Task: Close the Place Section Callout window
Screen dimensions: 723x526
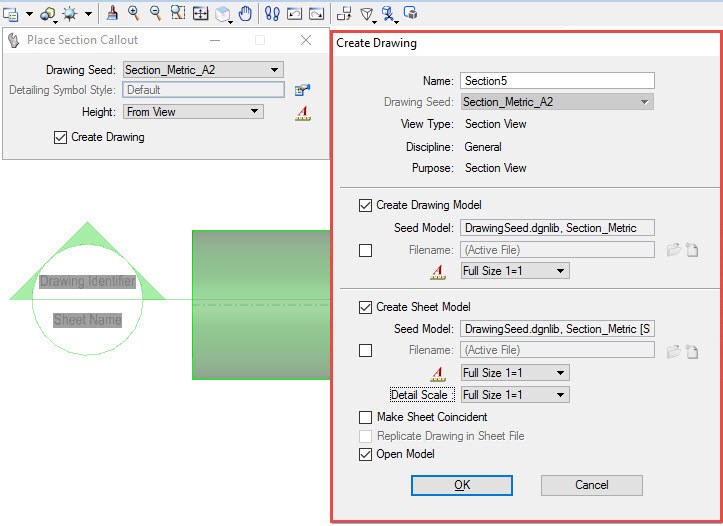Action: (x=306, y=41)
